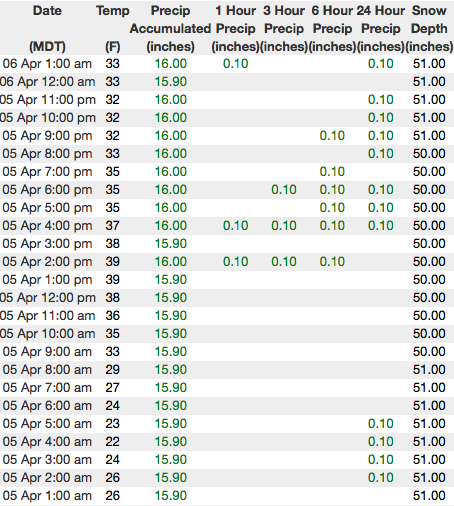
Task: Select temperature 22 at 05 Apr 4:00 am
Action: 113,442
